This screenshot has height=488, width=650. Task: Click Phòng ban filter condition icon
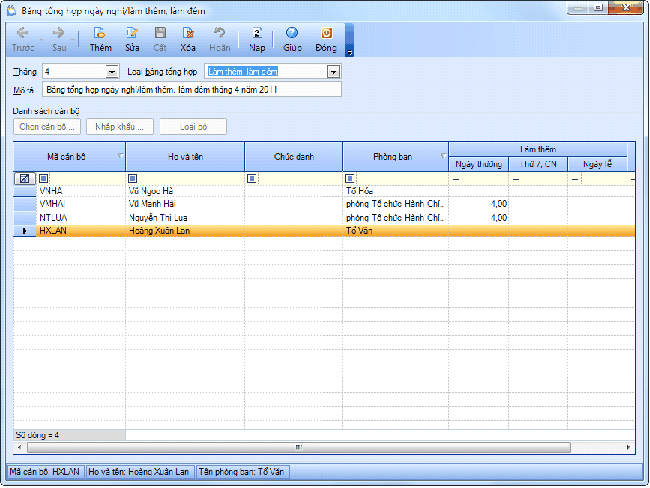[350, 179]
